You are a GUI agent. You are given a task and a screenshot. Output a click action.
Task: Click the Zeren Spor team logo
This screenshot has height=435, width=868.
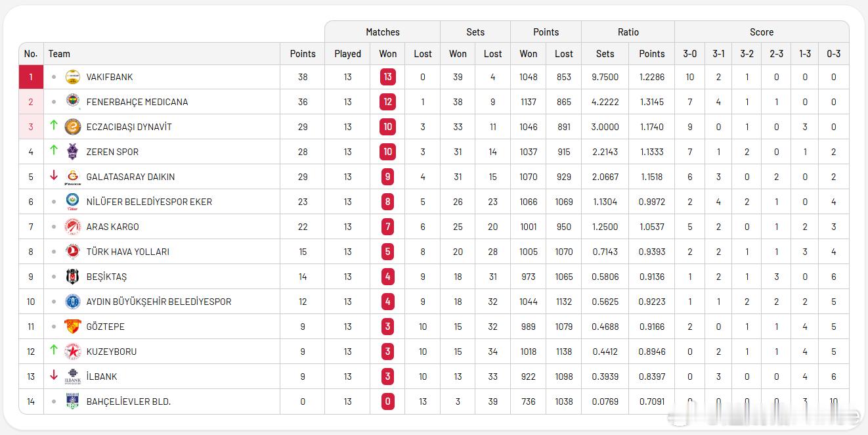click(73, 152)
